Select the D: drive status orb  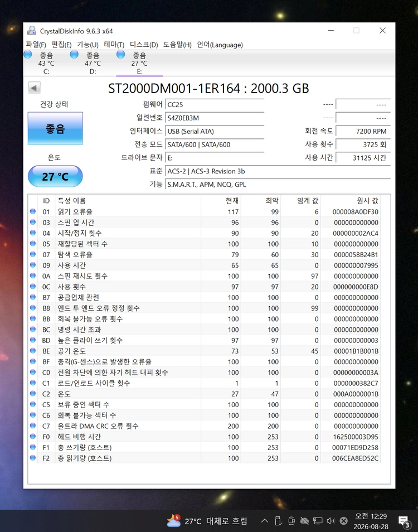pos(74,54)
